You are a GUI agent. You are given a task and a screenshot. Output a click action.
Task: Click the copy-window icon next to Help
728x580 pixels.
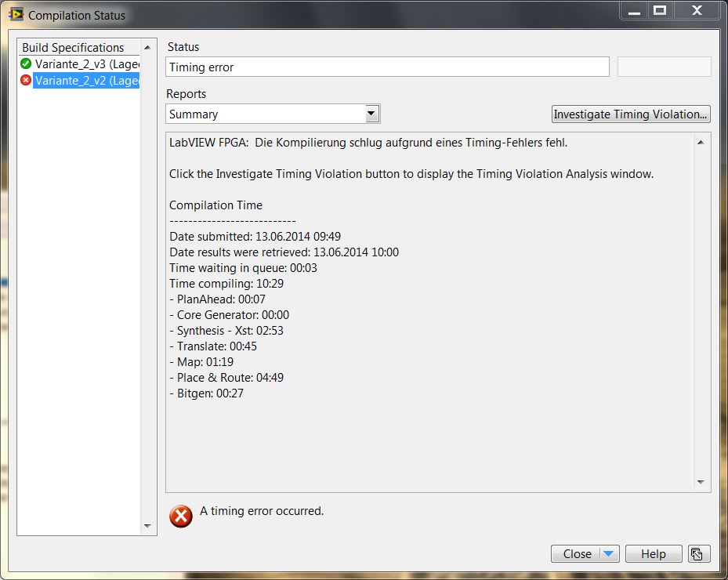[x=699, y=553]
